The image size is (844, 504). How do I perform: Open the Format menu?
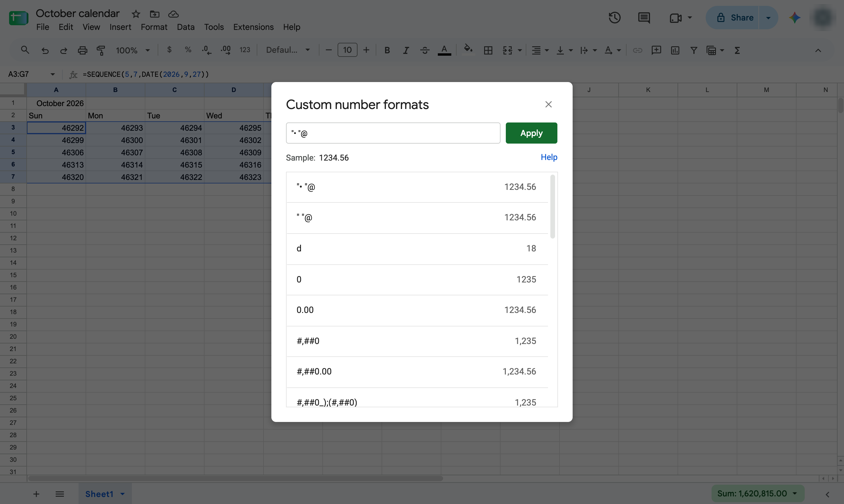tap(154, 27)
